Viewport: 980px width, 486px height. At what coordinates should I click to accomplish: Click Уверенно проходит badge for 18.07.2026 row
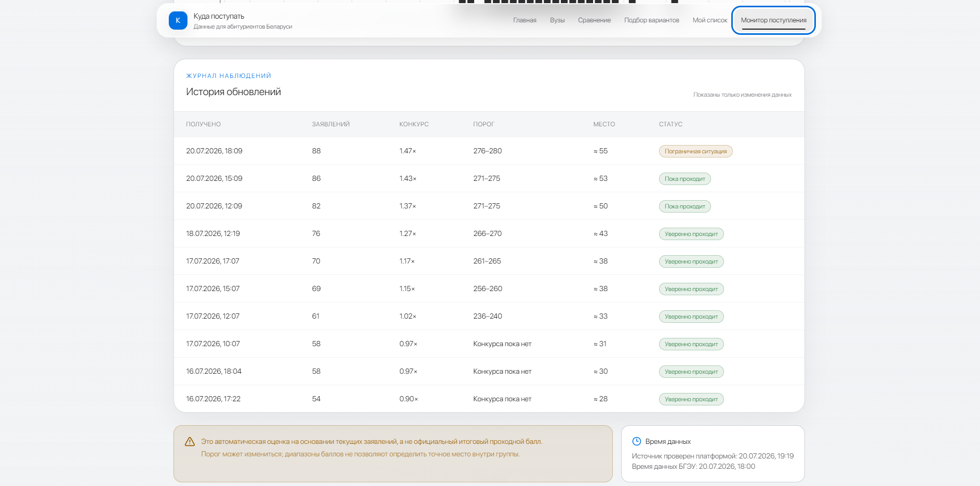[691, 234]
